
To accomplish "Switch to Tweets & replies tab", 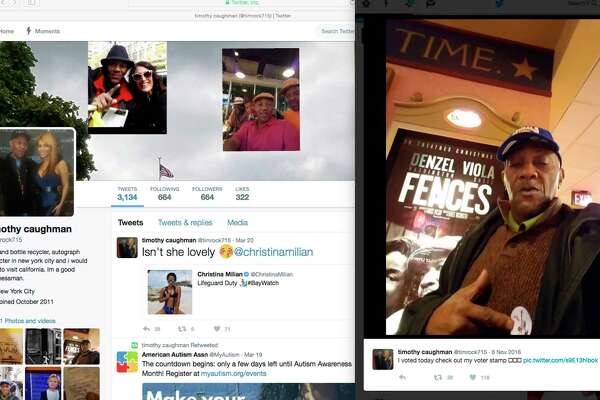I will click(x=185, y=222).
